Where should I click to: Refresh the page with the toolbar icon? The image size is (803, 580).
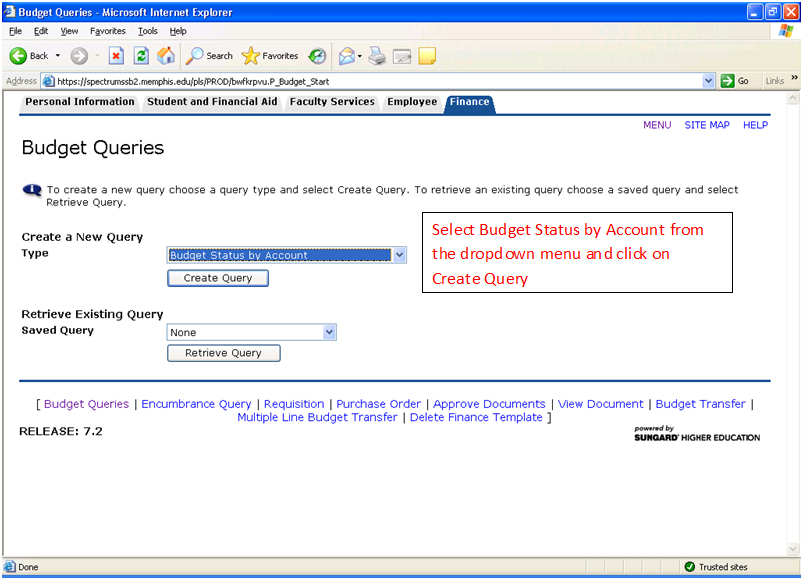pos(141,56)
